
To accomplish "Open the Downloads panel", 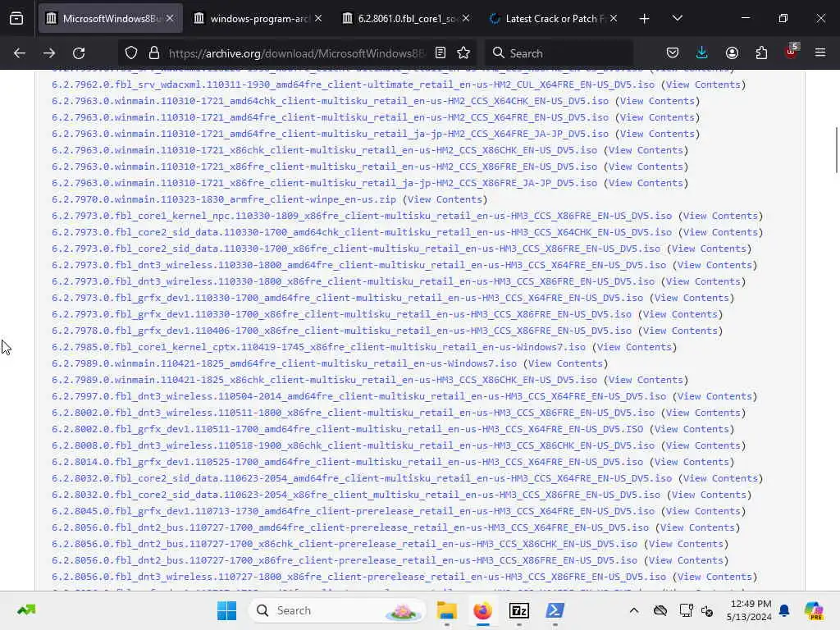I will coord(702,52).
